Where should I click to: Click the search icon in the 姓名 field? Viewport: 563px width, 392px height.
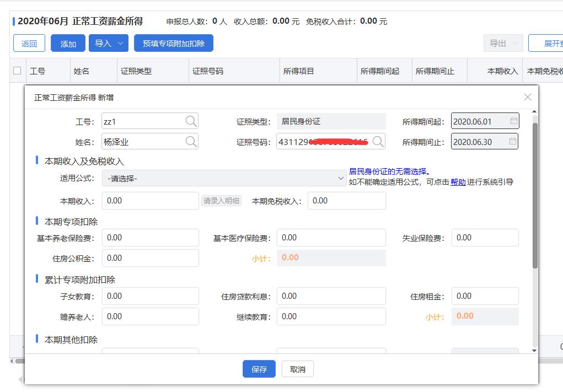pos(191,142)
